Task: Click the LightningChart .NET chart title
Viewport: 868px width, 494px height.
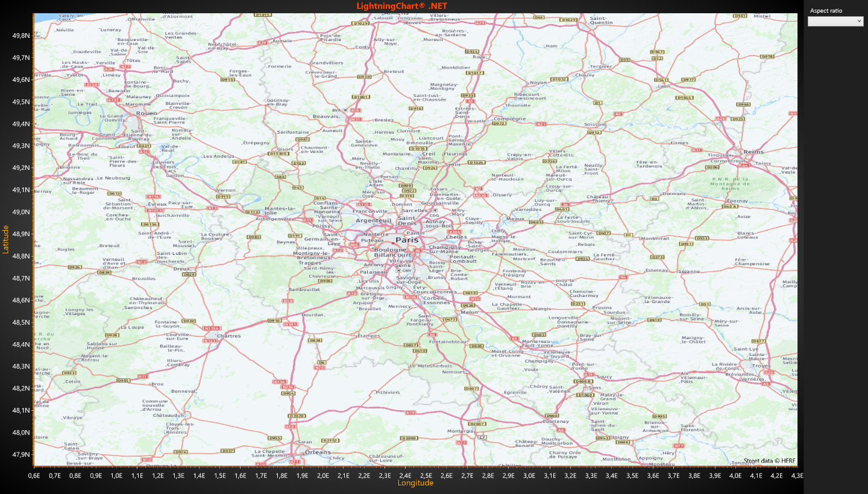Action: click(401, 6)
